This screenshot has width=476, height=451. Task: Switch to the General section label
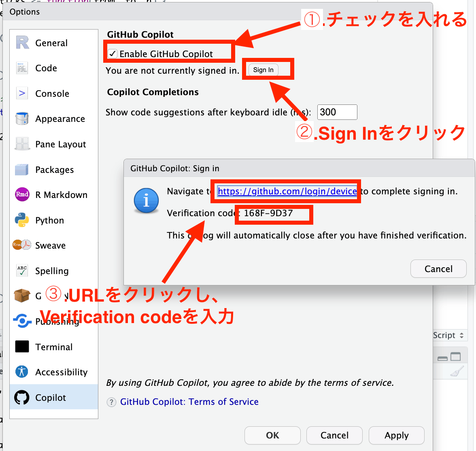tap(51, 43)
